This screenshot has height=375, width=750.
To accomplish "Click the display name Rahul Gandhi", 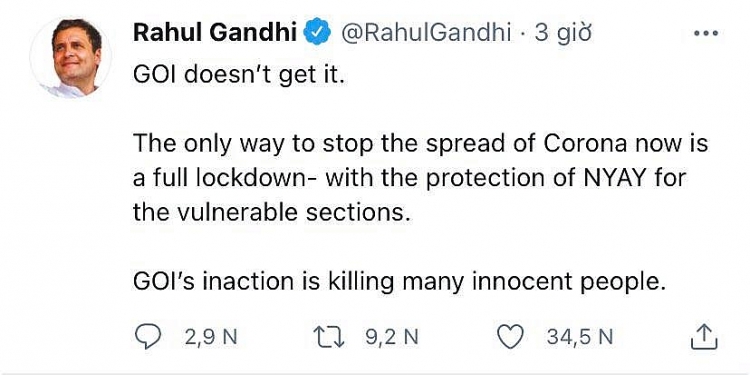I will 215,34.
